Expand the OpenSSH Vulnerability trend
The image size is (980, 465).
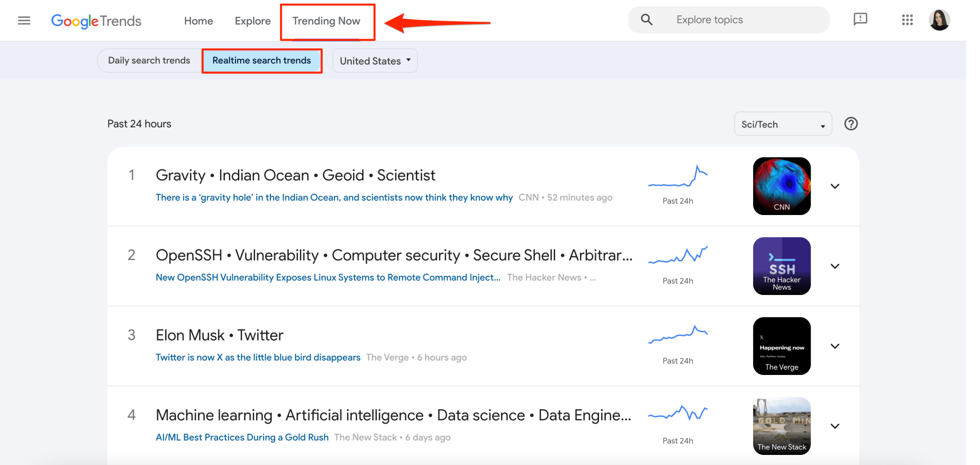[835, 266]
